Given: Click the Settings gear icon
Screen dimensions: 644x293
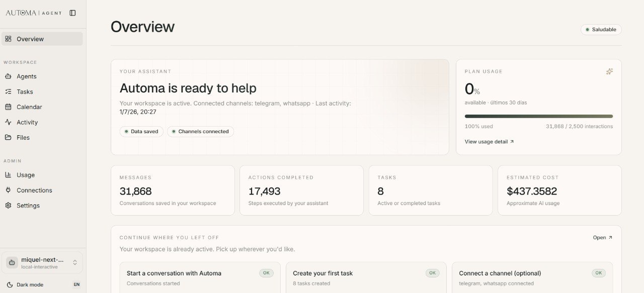Looking at the screenshot, I should (8, 206).
